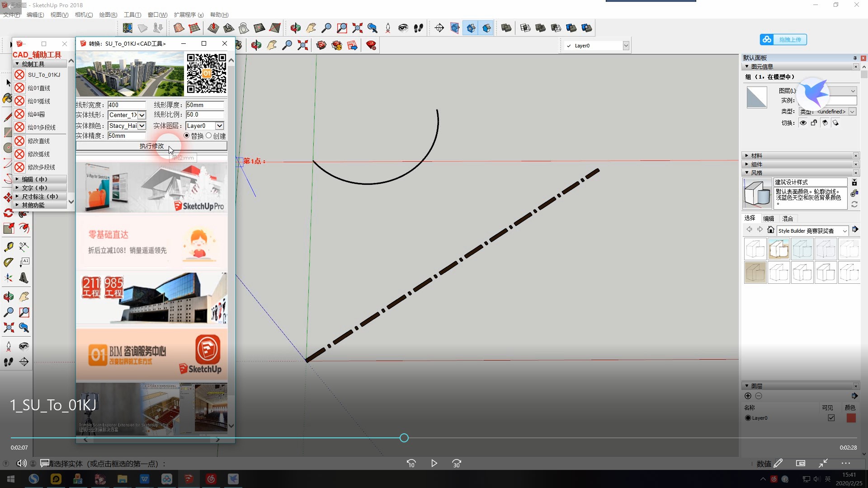Toggle entity lock icon in Entity Info
868x488 pixels.
pyautogui.click(x=814, y=123)
